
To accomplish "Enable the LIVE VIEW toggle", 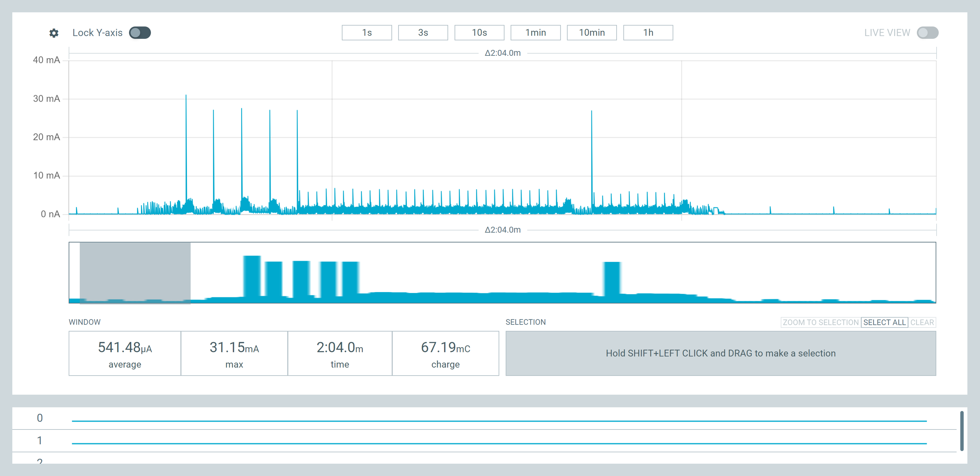I will pyautogui.click(x=927, y=33).
